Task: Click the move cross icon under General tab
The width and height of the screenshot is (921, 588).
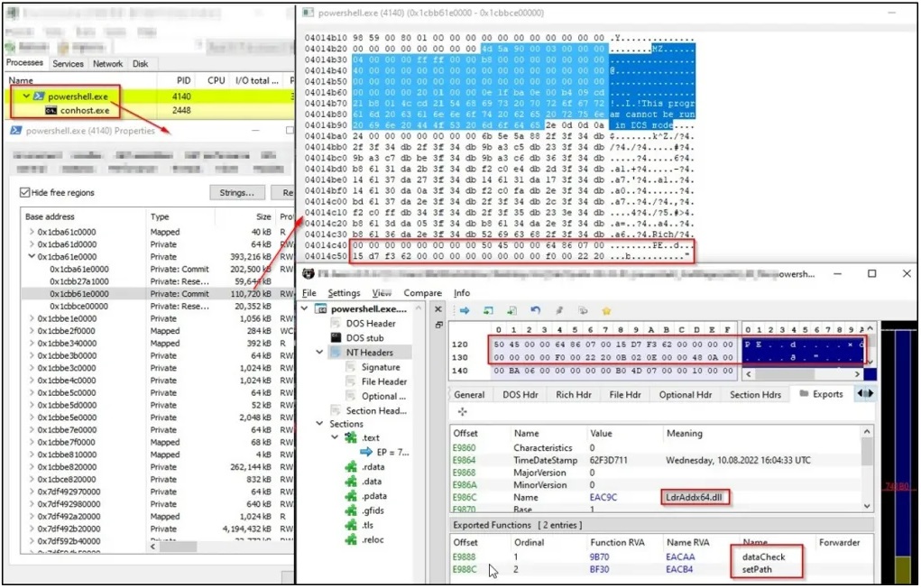Action: click(462, 412)
